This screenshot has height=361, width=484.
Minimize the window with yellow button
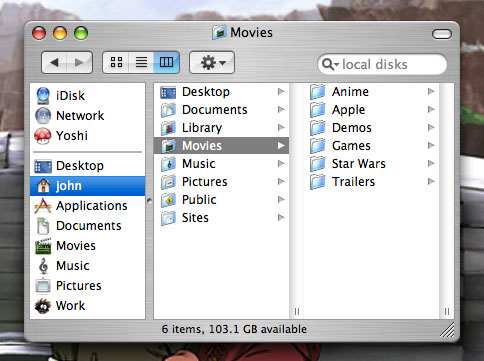(x=60, y=33)
